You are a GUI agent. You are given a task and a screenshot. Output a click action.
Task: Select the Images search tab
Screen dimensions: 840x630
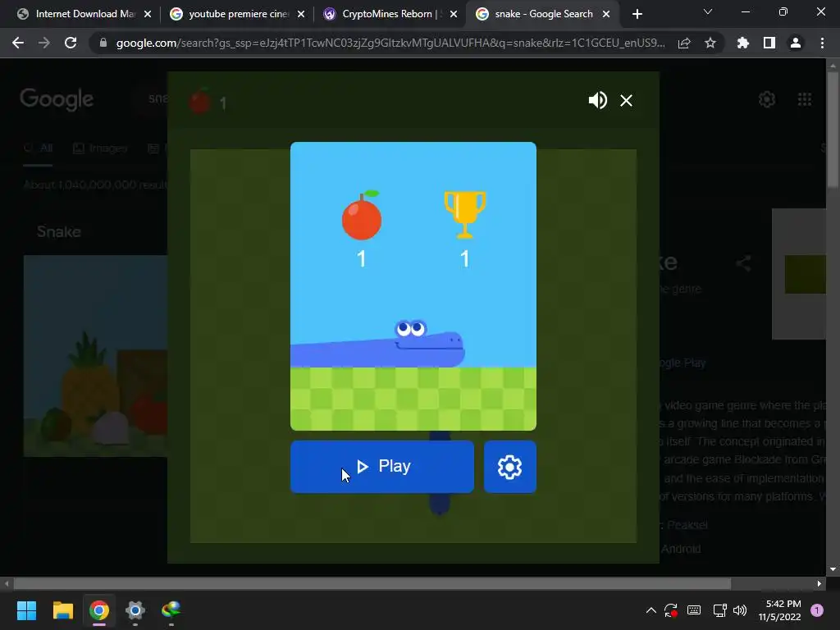[100, 148]
